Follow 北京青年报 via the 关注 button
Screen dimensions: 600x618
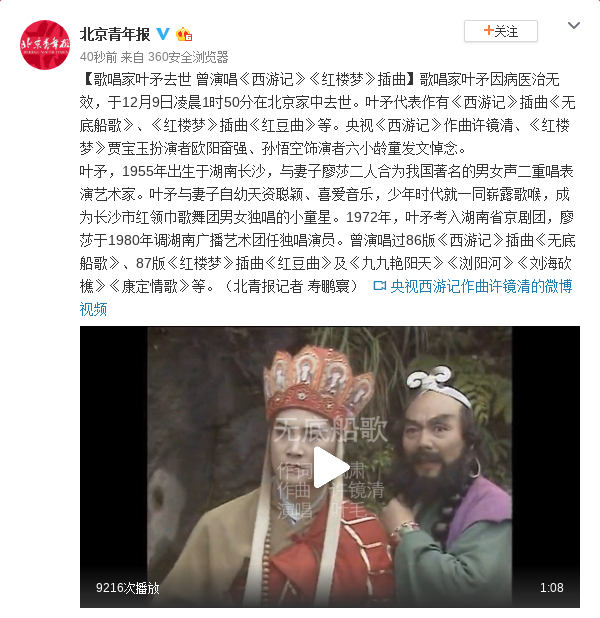(501, 31)
